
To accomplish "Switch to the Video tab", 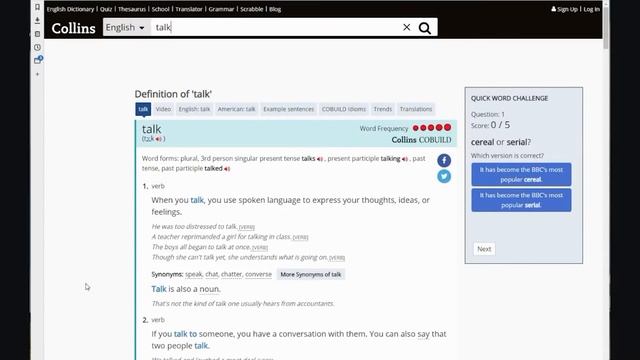I will coord(163,109).
